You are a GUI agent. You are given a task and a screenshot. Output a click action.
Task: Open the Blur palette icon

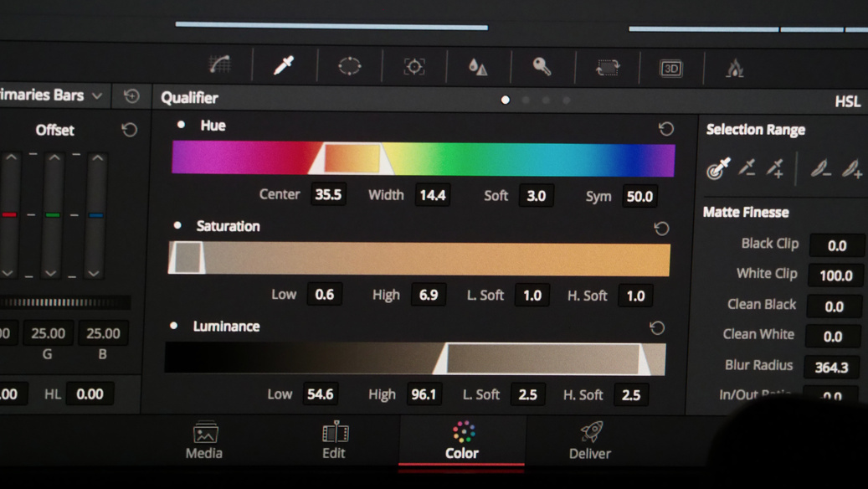point(478,67)
